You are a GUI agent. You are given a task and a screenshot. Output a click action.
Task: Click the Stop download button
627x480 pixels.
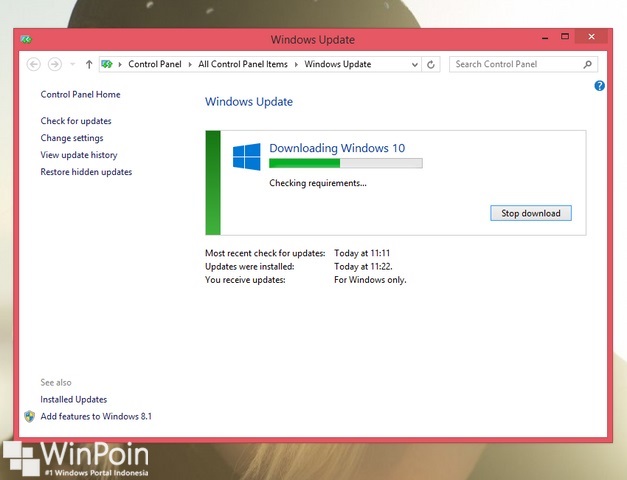[x=531, y=213]
